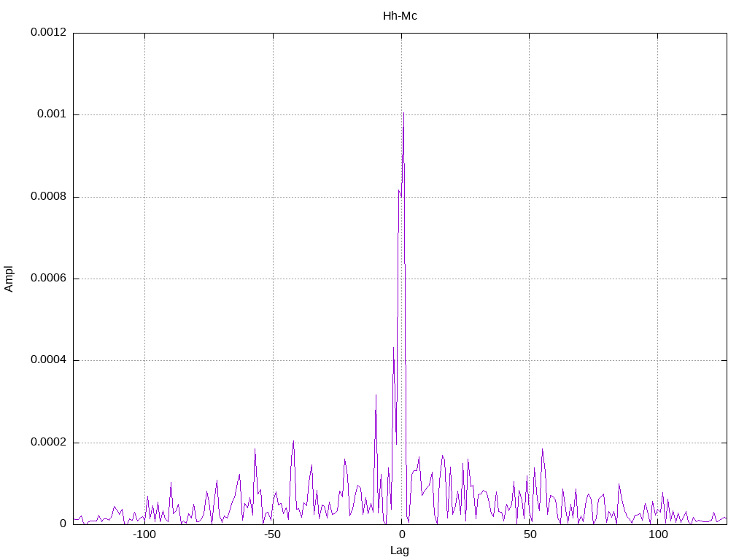Click the -100 x-axis tick label

[x=144, y=534]
